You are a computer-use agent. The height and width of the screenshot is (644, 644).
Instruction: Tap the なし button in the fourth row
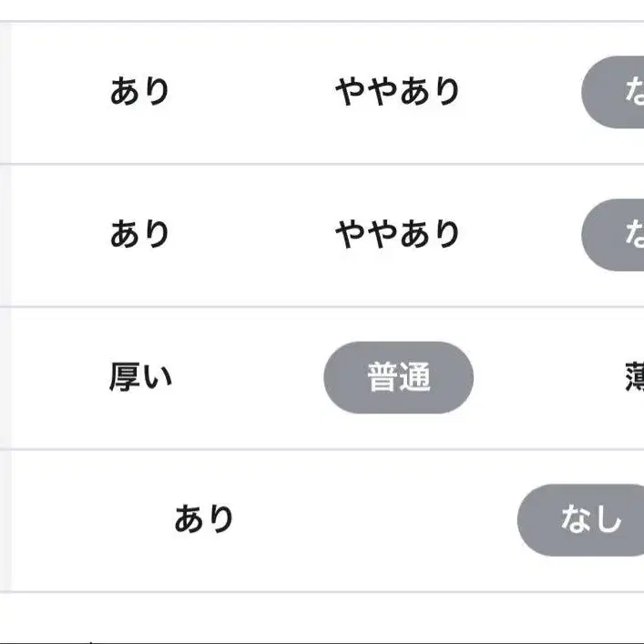tap(585, 520)
